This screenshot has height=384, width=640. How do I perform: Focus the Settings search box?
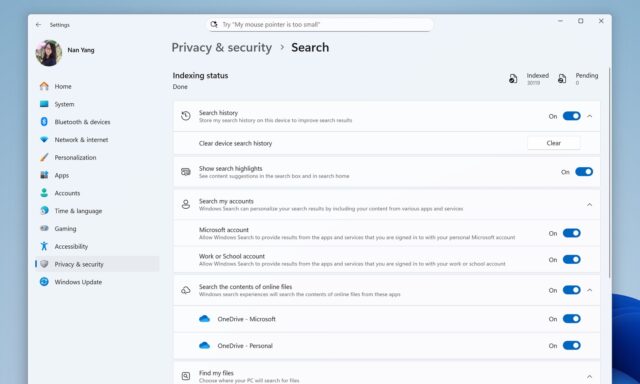(x=320, y=24)
